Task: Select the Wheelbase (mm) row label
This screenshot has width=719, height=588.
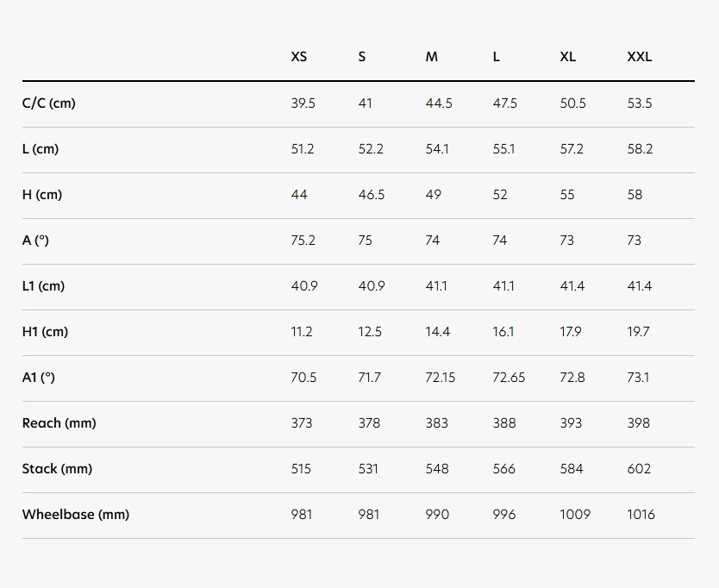Action: click(76, 515)
